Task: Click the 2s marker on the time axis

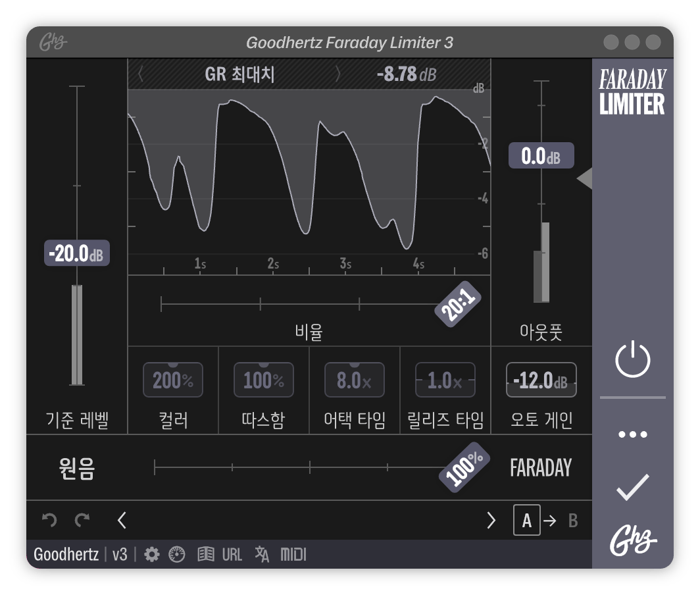Action: (x=273, y=263)
